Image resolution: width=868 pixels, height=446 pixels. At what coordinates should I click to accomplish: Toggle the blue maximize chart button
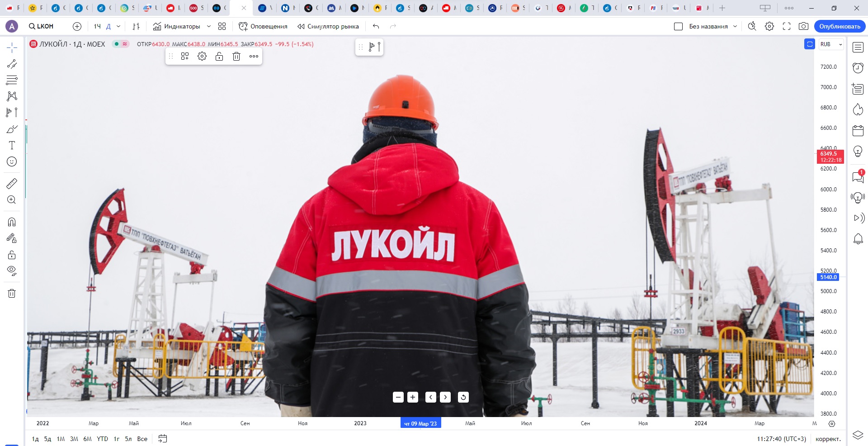[x=810, y=44]
